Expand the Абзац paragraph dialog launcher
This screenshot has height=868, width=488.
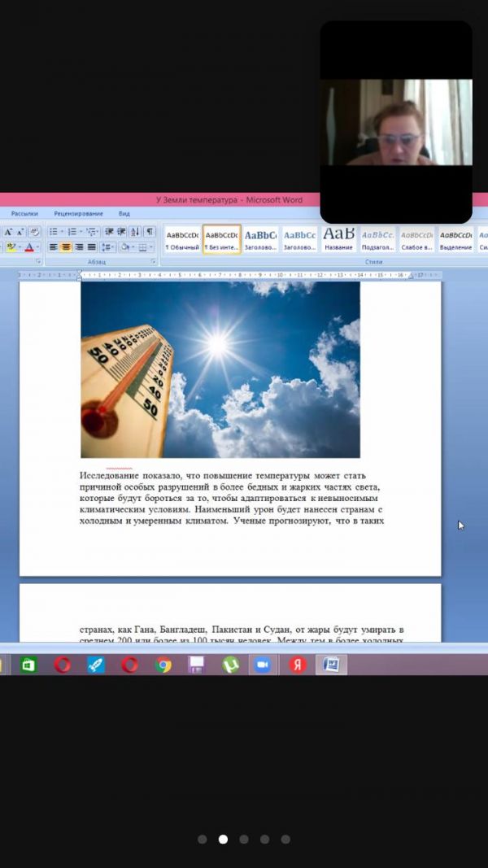point(153,262)
